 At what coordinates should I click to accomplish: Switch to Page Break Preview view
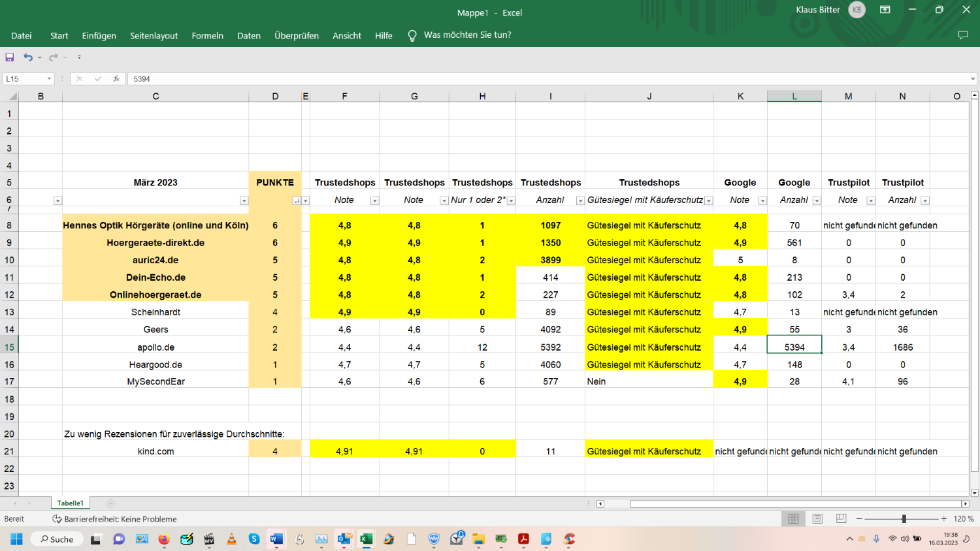[x=841, y=519]
